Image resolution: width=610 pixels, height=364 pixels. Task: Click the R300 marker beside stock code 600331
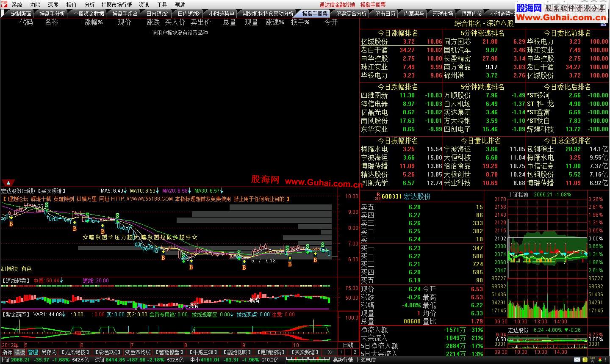click(x=378, y=196)
